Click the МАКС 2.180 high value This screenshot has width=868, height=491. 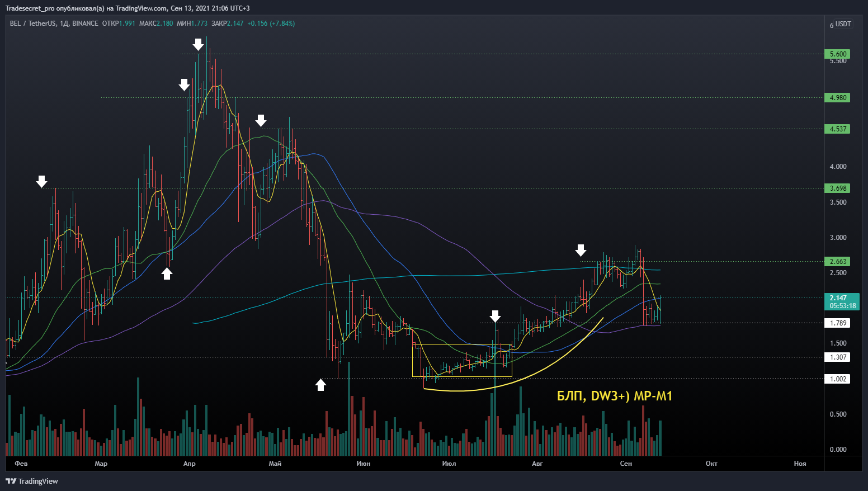pyautogui.click(x=156, y=23)
